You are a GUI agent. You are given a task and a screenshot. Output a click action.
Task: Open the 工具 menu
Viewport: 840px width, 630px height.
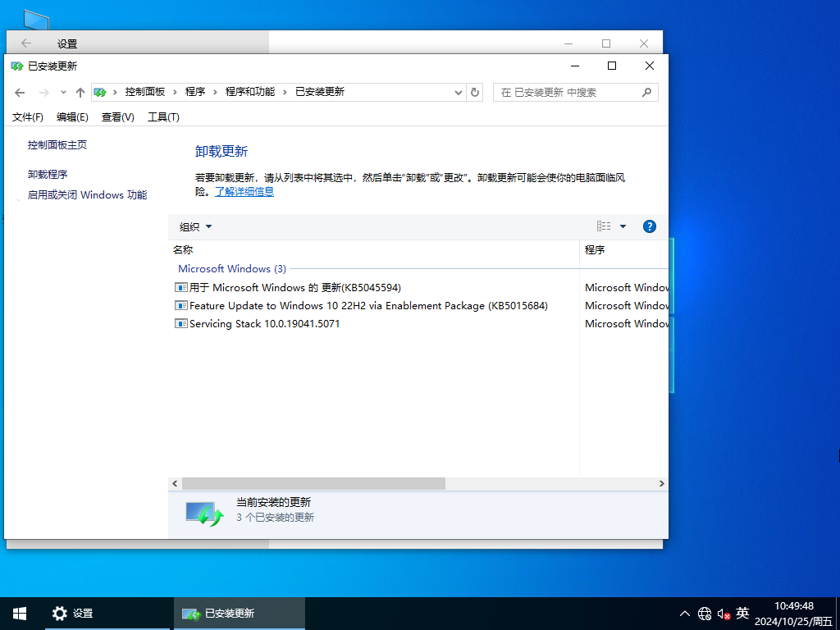click(162, 116)
